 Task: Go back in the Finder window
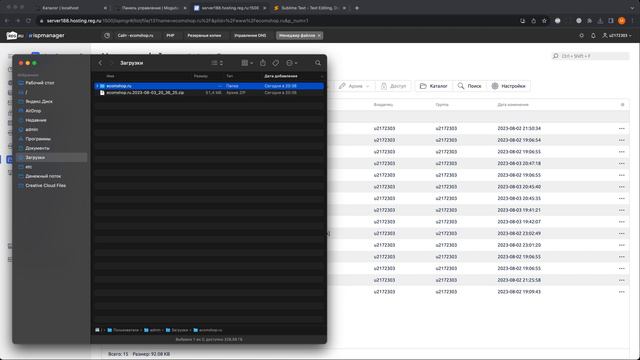100,63
